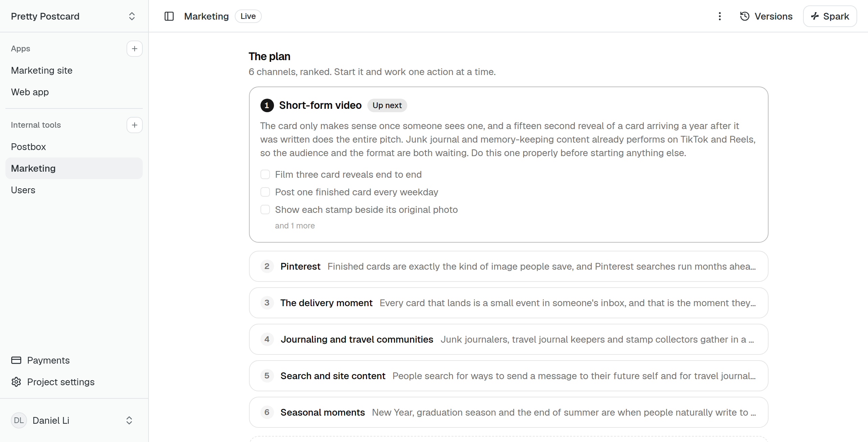
Task: Click the 'and 1 more' link
Action: click(295, 226)
